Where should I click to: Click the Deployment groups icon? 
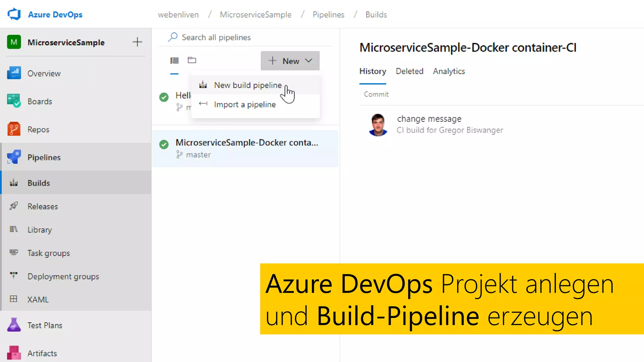(14, 276)
